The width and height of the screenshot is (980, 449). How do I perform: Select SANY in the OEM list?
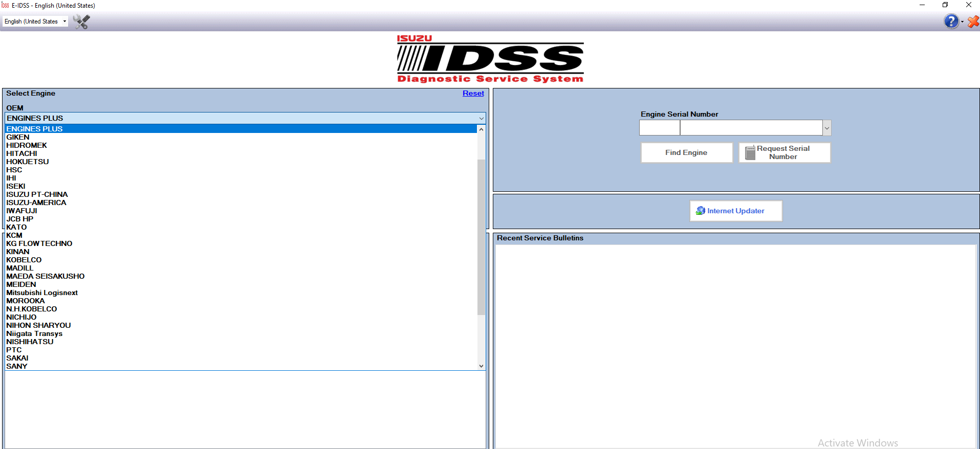[x=17, y=366]
